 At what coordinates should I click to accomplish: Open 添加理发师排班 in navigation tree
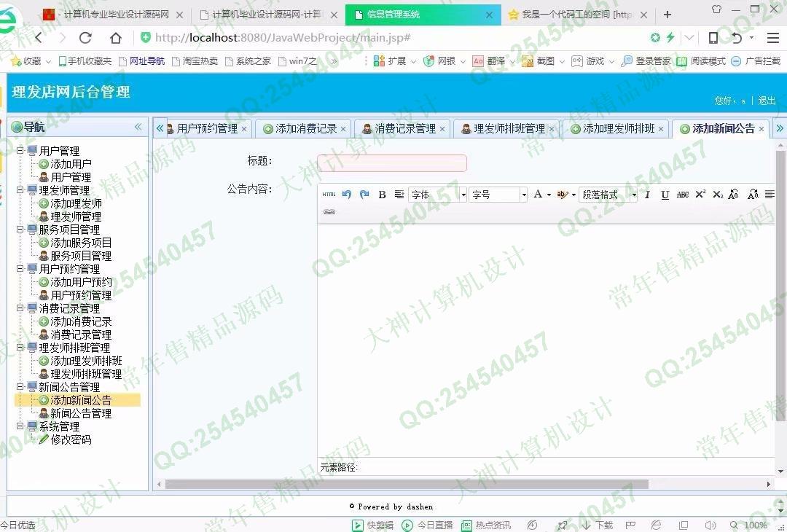point(86,361)
